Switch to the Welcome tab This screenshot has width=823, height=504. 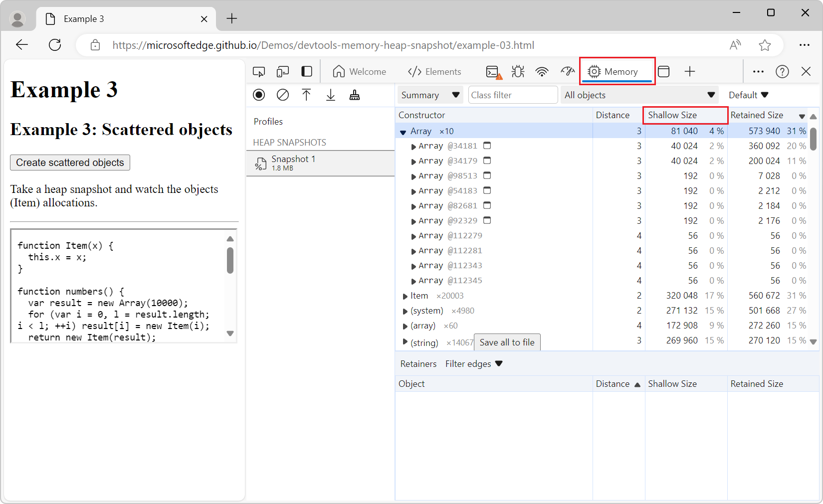(x=360, y=71)
